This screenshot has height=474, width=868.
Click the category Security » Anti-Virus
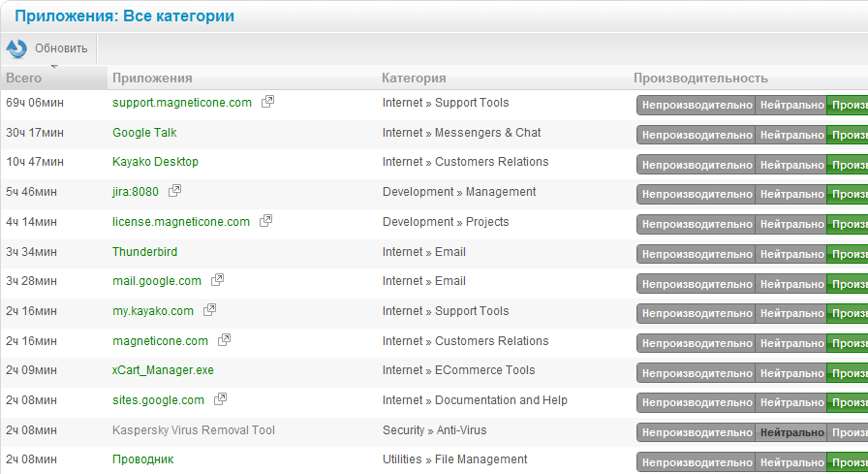[435, 429]
